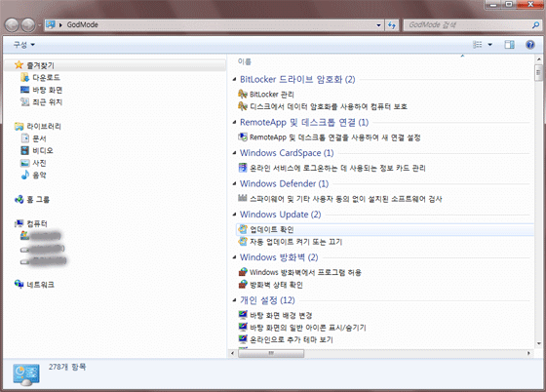Collapse the Windows 방화벽 group
The height and width of the screenshot is (392, 546).
tap(234, 257)
